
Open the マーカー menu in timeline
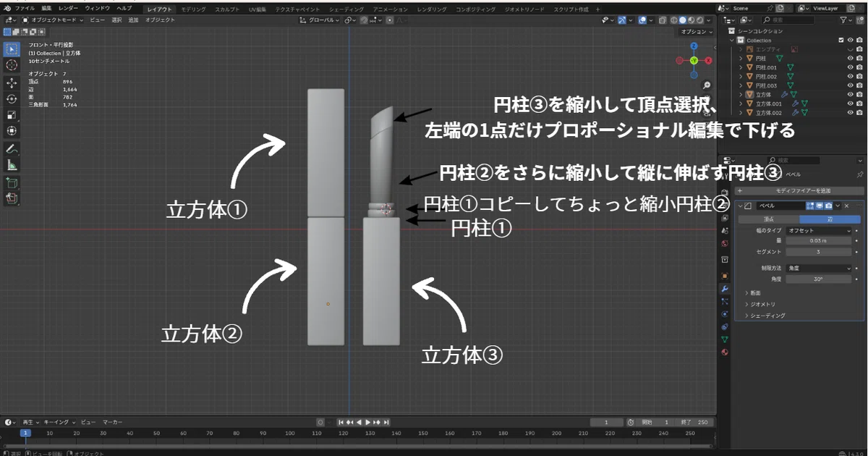tap(112, 422)
